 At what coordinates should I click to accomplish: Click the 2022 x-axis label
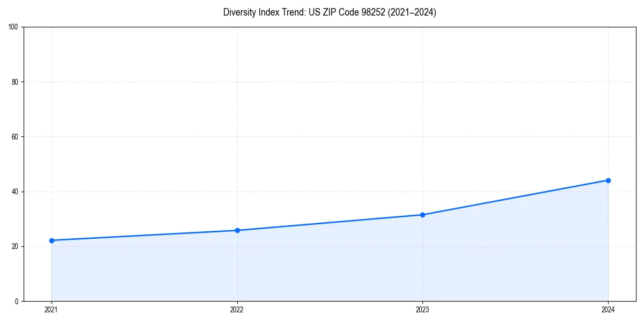(x=237, y=310)
